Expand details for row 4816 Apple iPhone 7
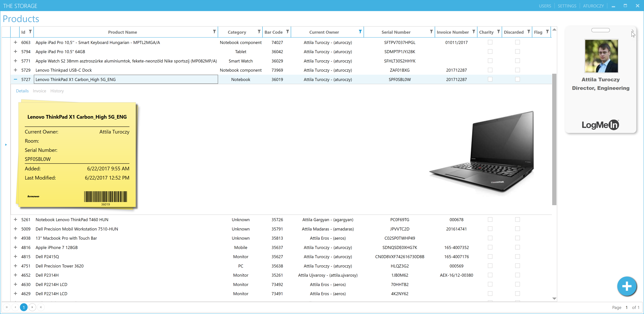Image resolution: width=644 pixels, height=314 pixels. [15, 247]
